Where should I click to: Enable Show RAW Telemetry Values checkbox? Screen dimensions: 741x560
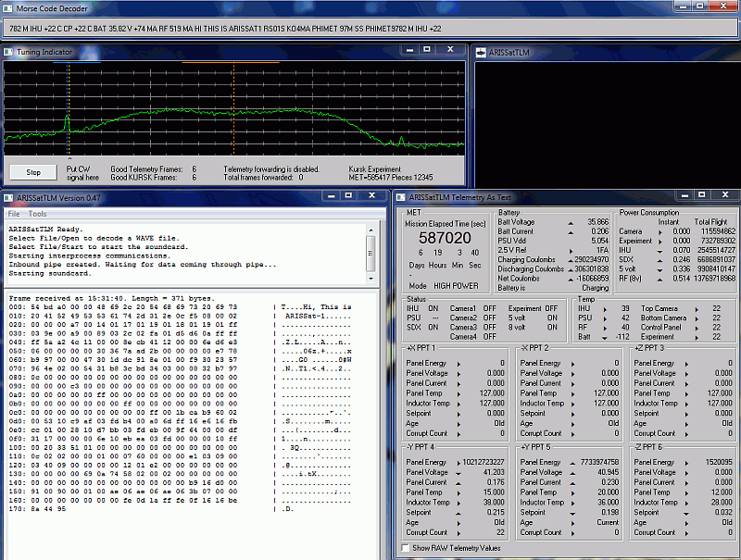(405, 548)
